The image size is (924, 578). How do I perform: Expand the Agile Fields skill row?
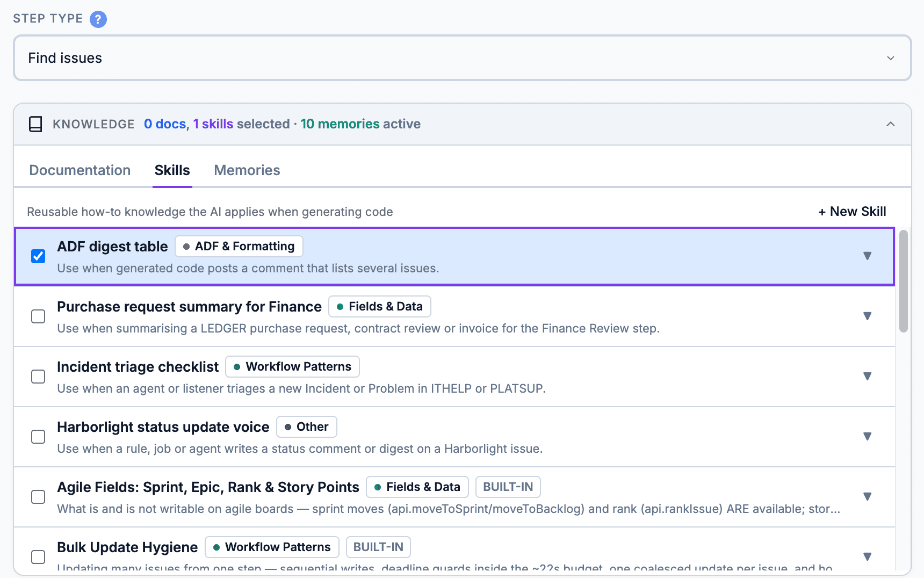point(867,496)
